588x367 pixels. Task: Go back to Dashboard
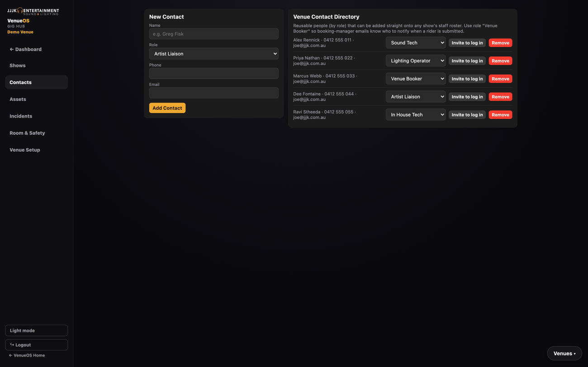pos(37,49)
